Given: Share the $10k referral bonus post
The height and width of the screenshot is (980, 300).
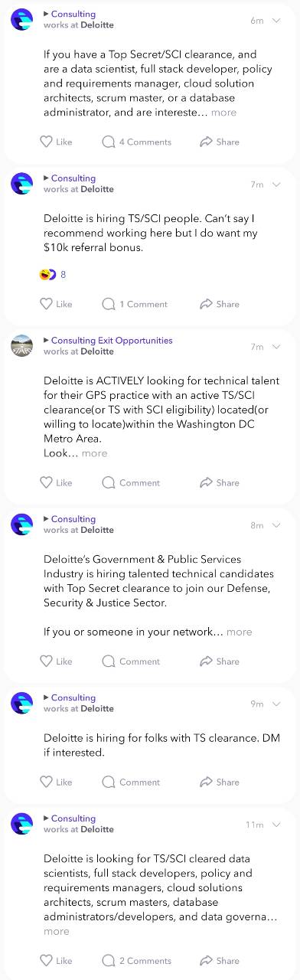Looking at the screenshot, I should point(219,304).
